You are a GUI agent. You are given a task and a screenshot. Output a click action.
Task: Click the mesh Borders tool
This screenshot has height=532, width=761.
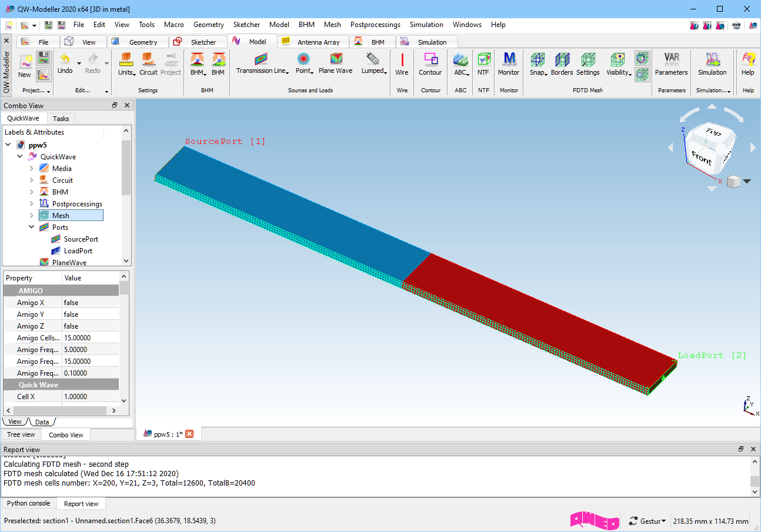pos(562,65)
